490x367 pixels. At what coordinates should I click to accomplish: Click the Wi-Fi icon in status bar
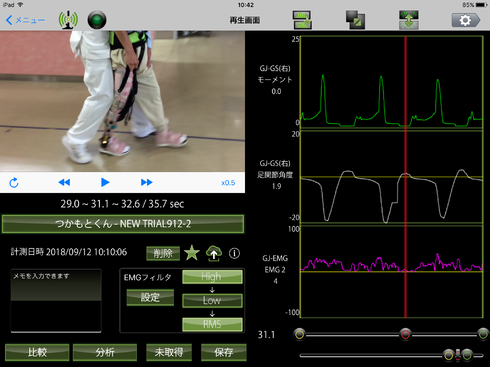click(x=20, y=5)
